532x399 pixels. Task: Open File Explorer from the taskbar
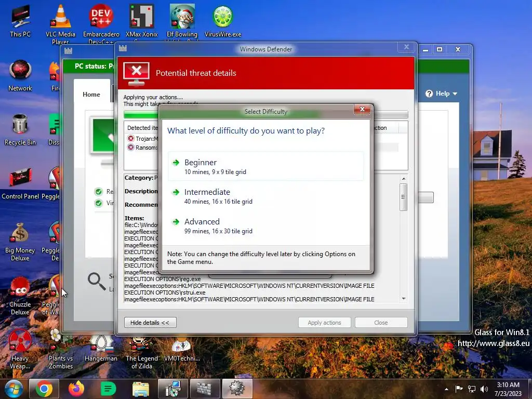coord(140,389)
